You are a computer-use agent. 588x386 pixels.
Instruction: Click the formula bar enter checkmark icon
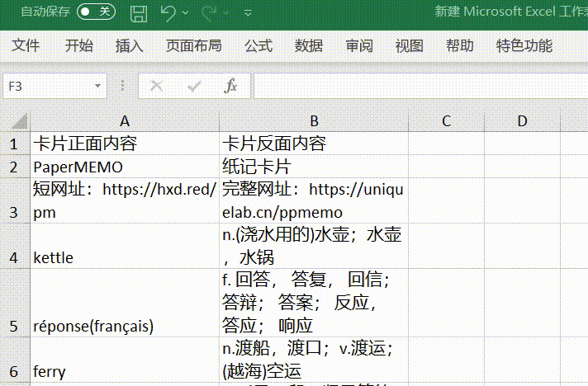coord(194,86)
